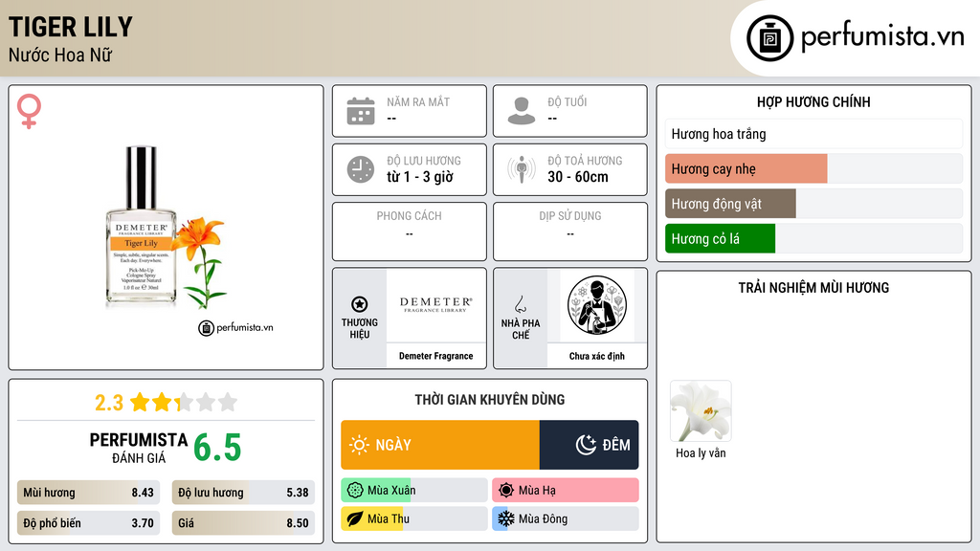The width and height of the screenshot is (980, 551).
Task: Click the TIGER LILY title text
Action: click(71, 28)
